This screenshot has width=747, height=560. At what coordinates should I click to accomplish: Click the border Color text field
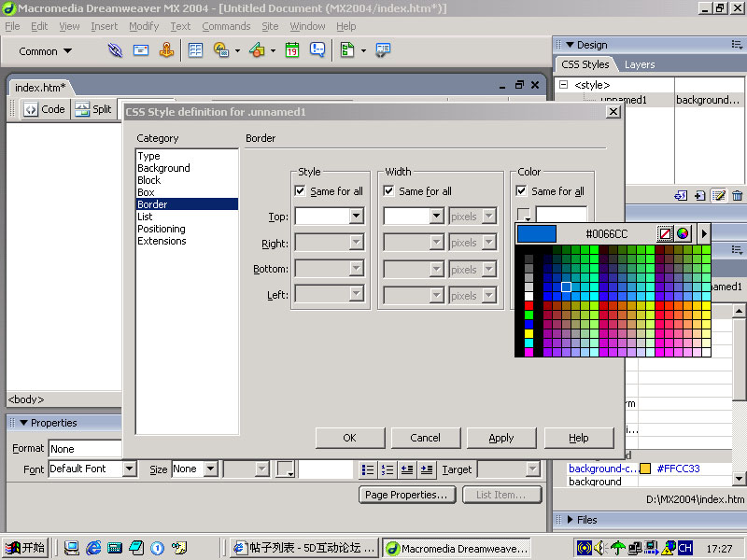561,215
